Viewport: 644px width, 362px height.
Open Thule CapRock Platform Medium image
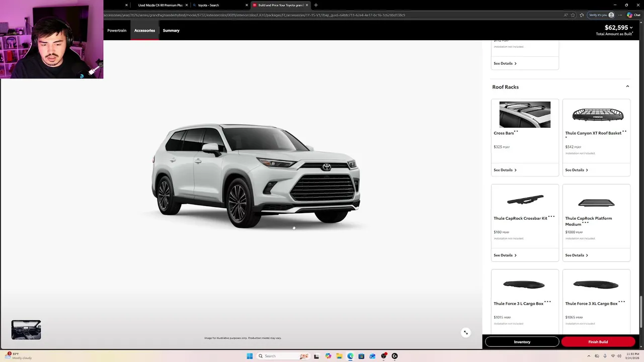[x=596, y=203]
